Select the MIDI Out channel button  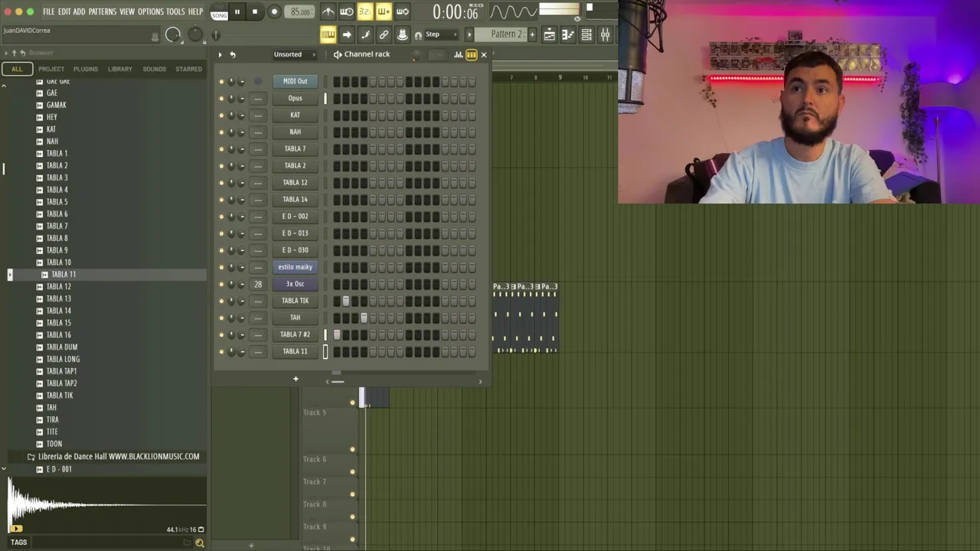point(296,82)
